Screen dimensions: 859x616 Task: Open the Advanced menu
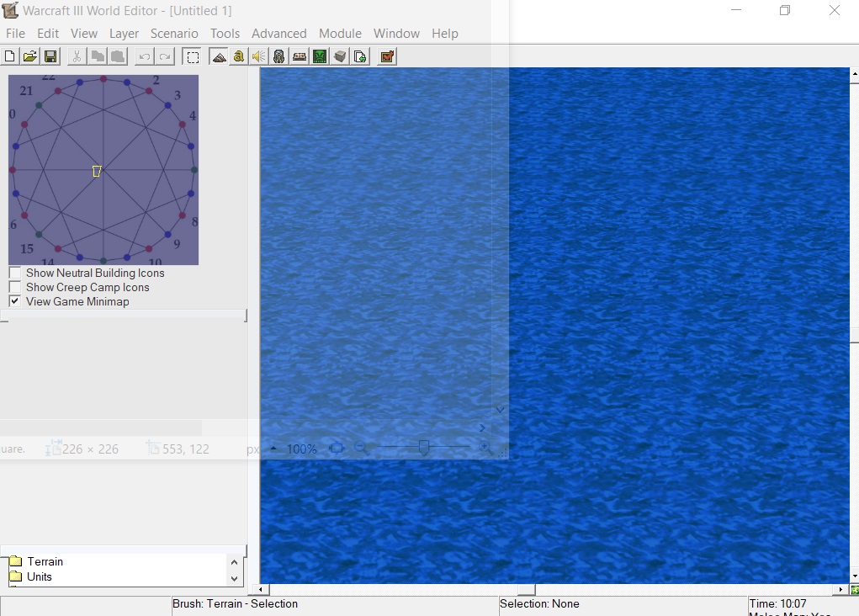pyautogui.click(x=278, y=34)
